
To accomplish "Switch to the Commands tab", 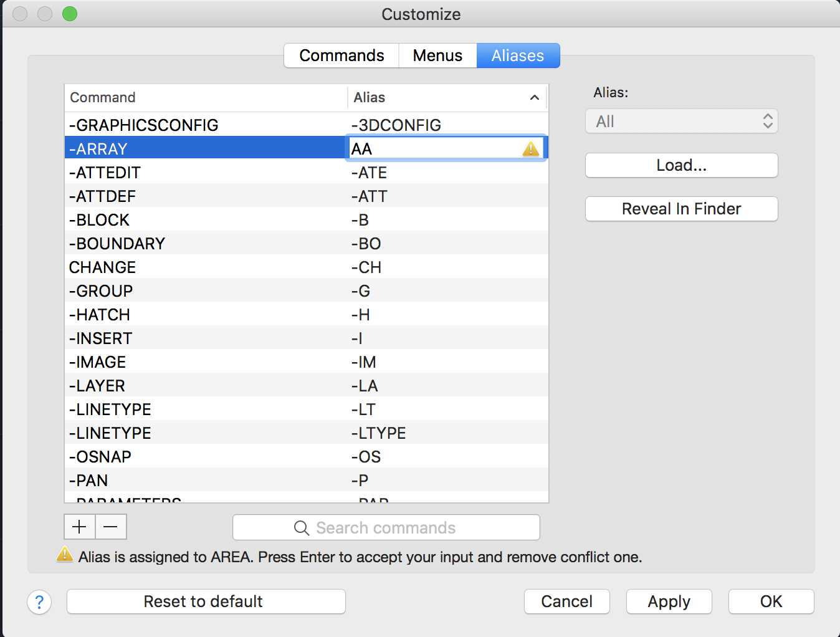I will pyautogui.click(x=341, y=55).
